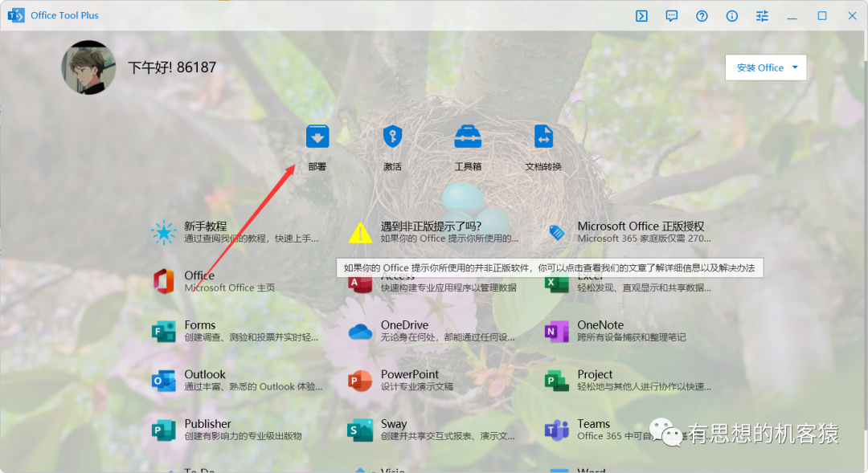Click the help question mark icon
The width and height of the screenshot is (868, 473).
pos(702,15)
